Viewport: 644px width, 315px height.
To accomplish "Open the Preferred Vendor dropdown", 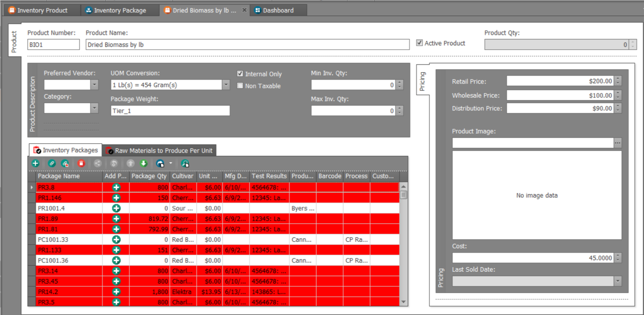I will coord(94,85).
